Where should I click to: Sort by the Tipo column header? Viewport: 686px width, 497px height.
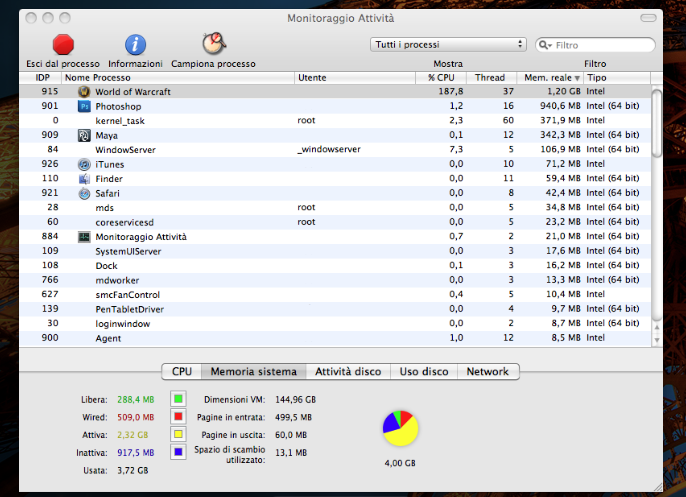[x=617, y=77]
